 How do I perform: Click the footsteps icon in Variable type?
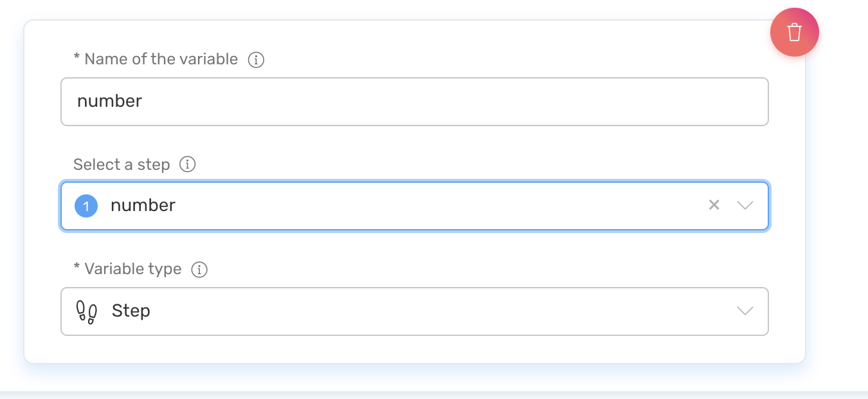tap(87, 311)
